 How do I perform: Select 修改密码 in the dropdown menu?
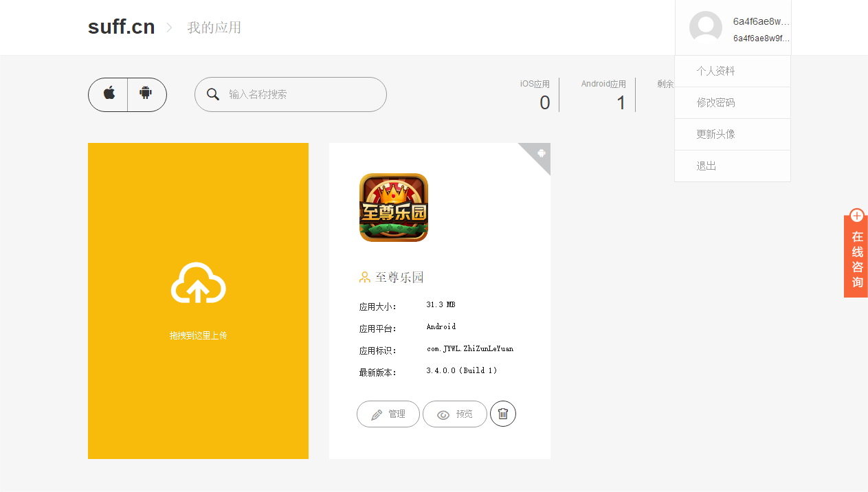[x=715, y=102]
